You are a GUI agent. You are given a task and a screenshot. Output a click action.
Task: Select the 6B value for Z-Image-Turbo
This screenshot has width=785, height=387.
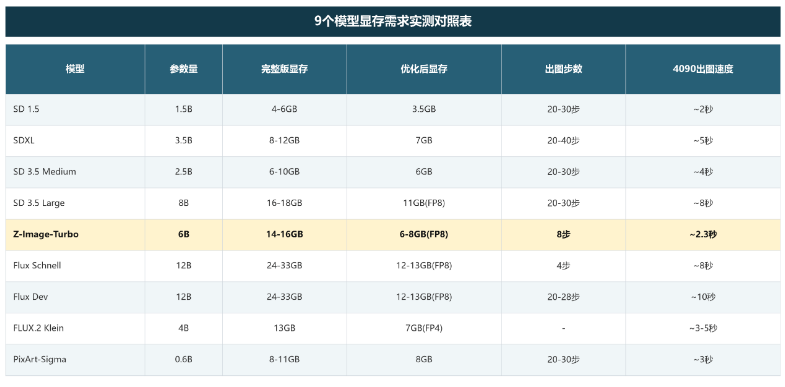click(184, 234)
